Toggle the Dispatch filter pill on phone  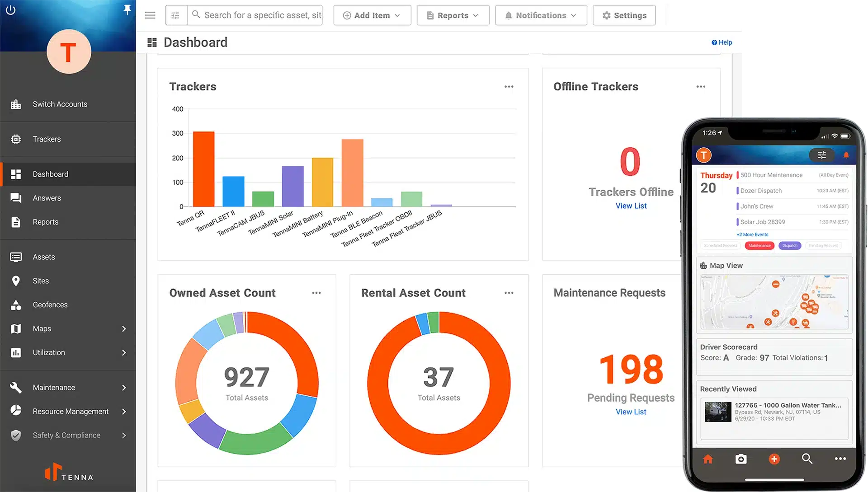pyautogui.click(x=790, y=246)
